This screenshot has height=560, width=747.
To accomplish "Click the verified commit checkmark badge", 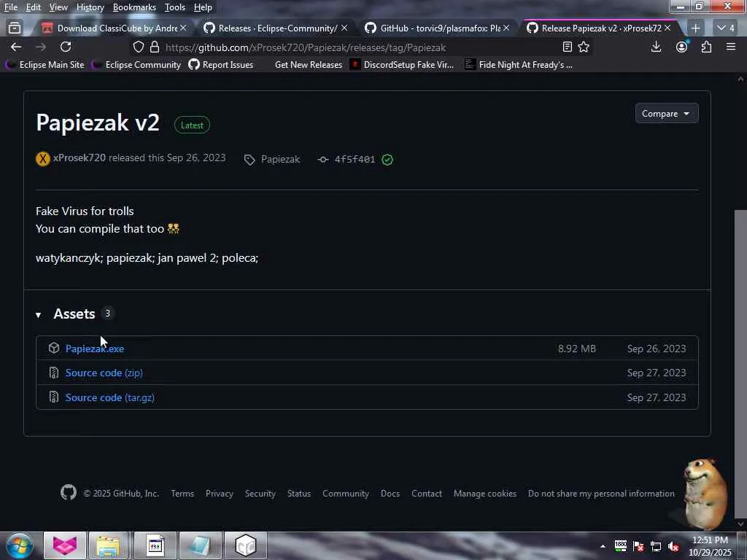I will click(387, 160).
